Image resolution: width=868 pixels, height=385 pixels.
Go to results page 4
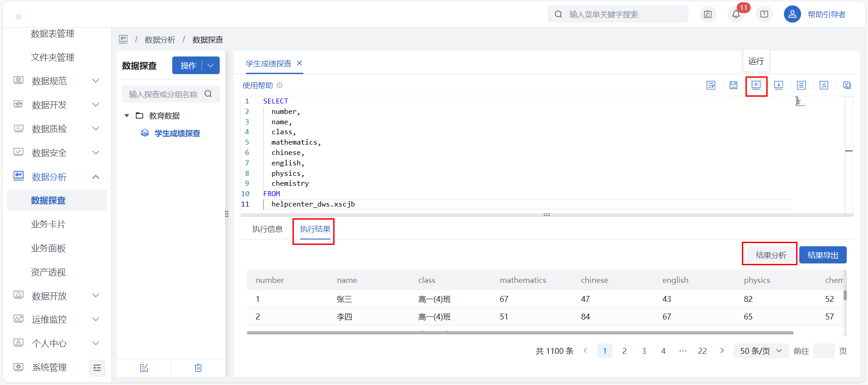click(x=663, y=351)
